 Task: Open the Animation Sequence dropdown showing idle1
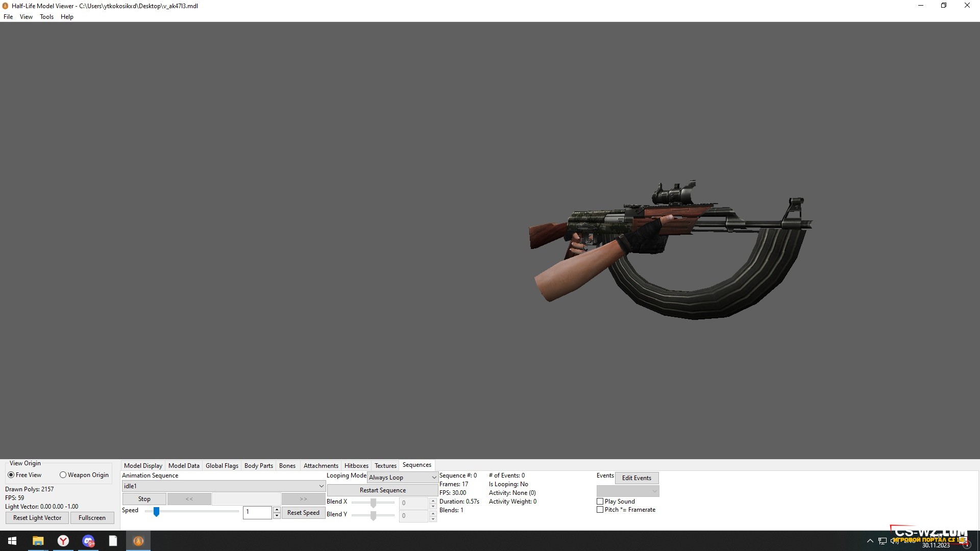click(224, 486)
